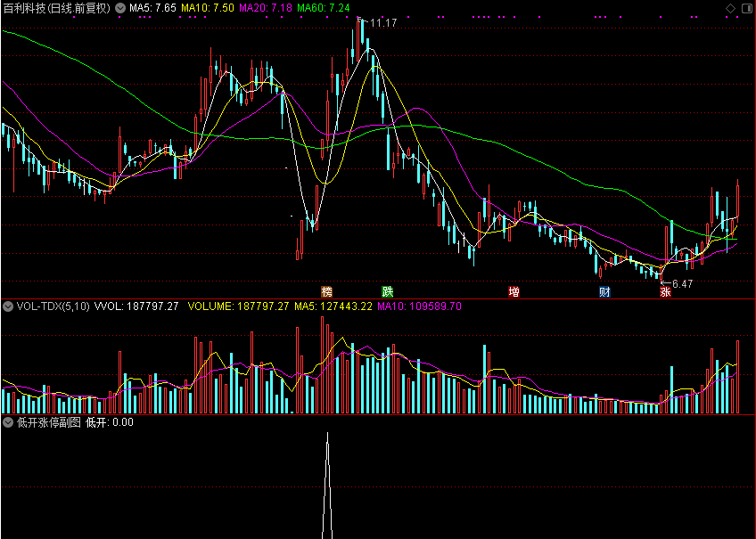Click the MA60: 7.24 label
The width and height of the screenshot is (756, 539).
click(x=324, y=8)
